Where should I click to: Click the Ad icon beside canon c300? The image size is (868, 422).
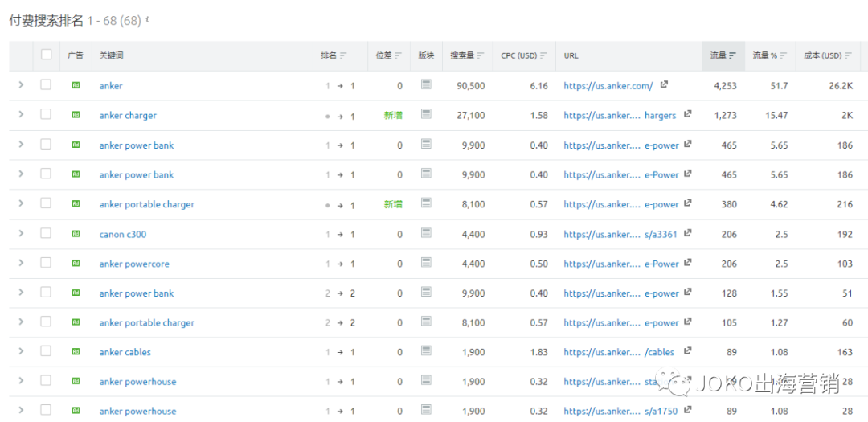click(76, 234)
